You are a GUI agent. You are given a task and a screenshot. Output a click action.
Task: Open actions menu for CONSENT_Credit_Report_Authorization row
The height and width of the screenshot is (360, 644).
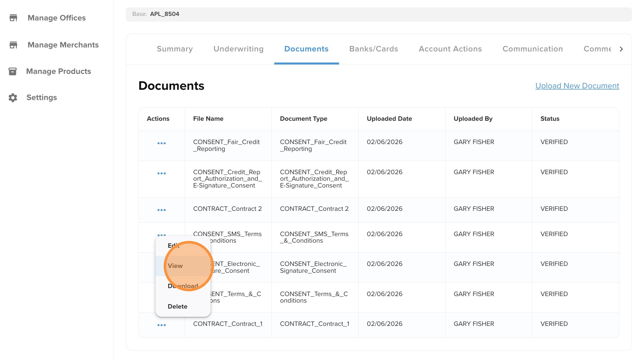161,173
